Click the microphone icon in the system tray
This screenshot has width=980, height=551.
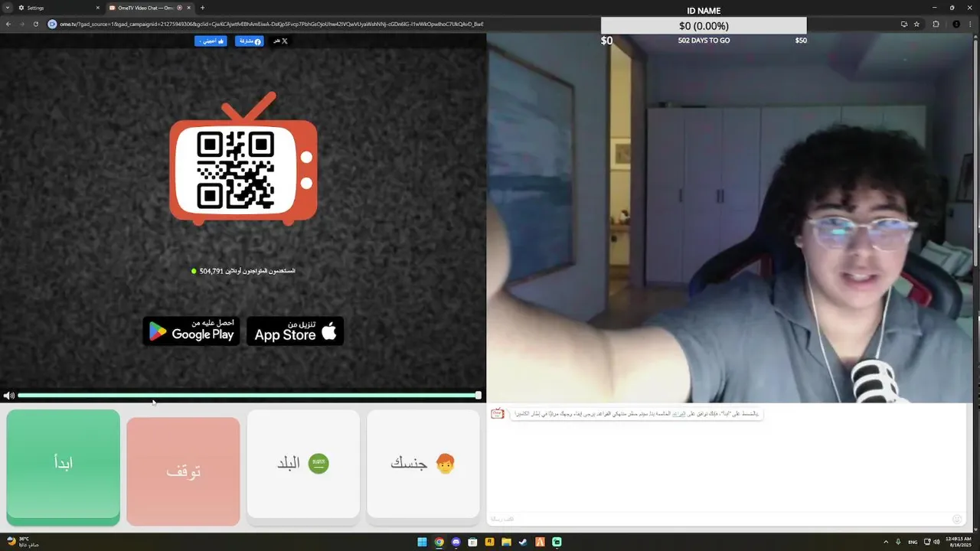(x=898, y=542)
